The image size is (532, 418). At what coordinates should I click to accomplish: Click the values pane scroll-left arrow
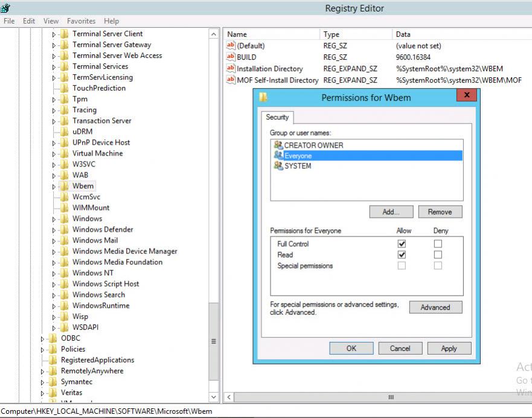point(229,397)
